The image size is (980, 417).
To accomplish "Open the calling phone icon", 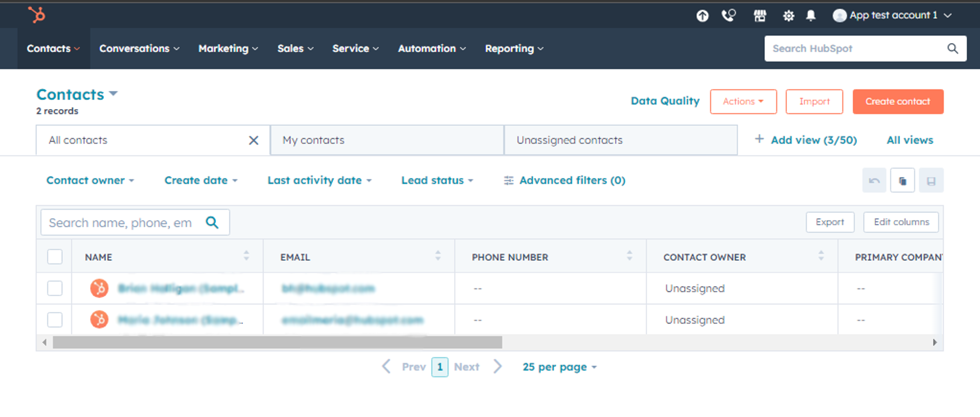I will [x=729, y=16].
